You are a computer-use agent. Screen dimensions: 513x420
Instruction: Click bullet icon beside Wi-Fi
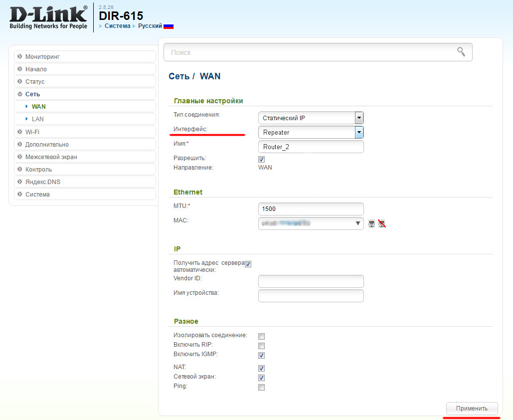click(x=19, y=132)
